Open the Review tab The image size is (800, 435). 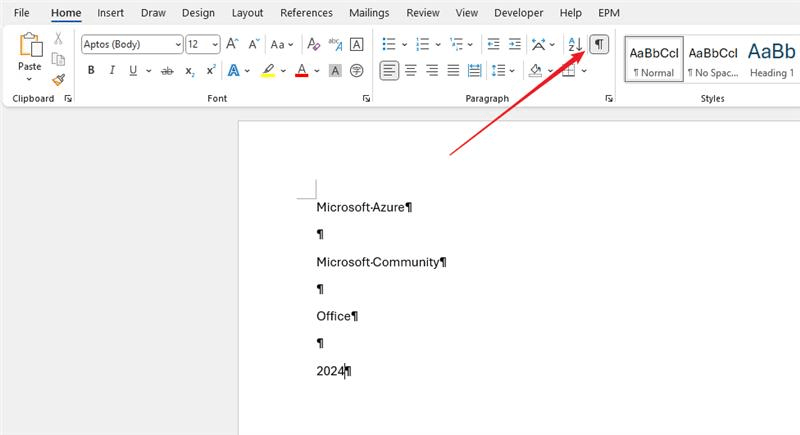[422, 13]
